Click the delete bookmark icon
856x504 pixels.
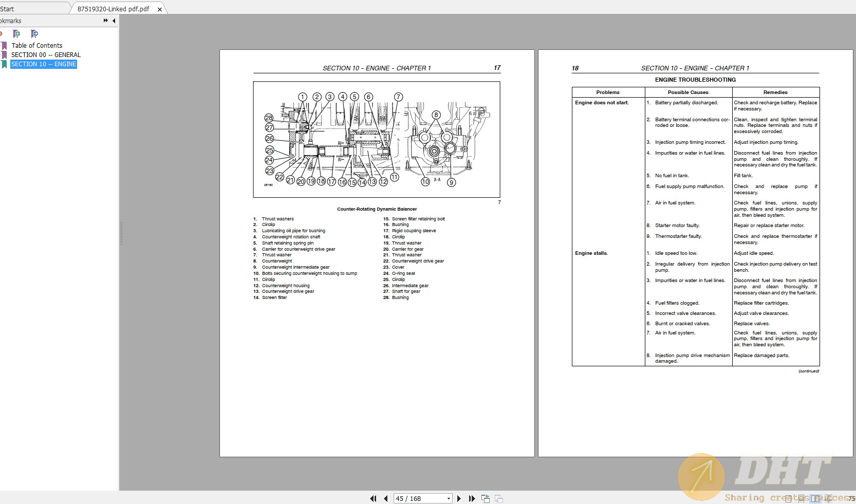pyautogui.click(x=2, y=33)
